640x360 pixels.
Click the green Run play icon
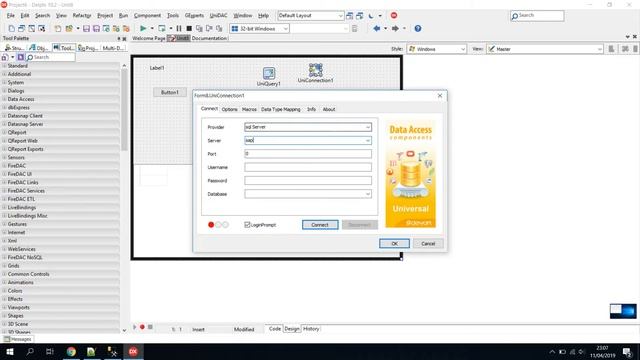click(143, 29)
